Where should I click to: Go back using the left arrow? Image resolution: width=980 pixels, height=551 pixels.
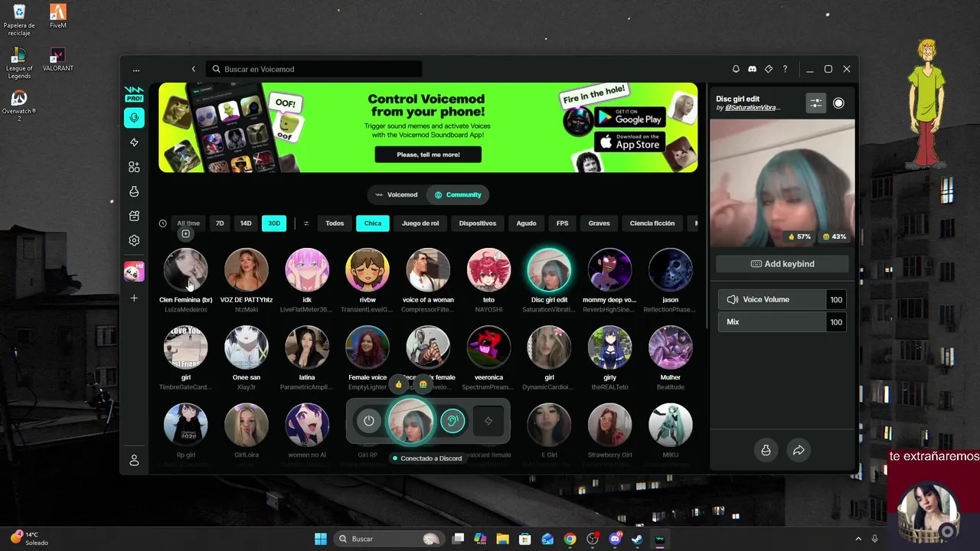click(x=193, y=69)
